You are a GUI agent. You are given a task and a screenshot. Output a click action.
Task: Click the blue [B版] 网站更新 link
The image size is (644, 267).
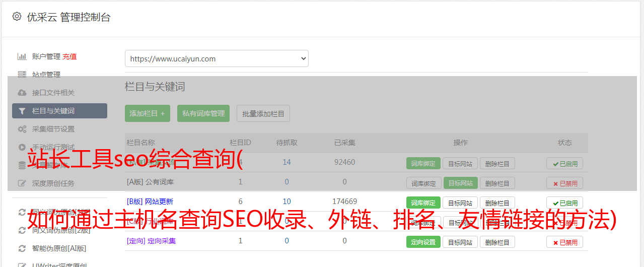point(150,201)
